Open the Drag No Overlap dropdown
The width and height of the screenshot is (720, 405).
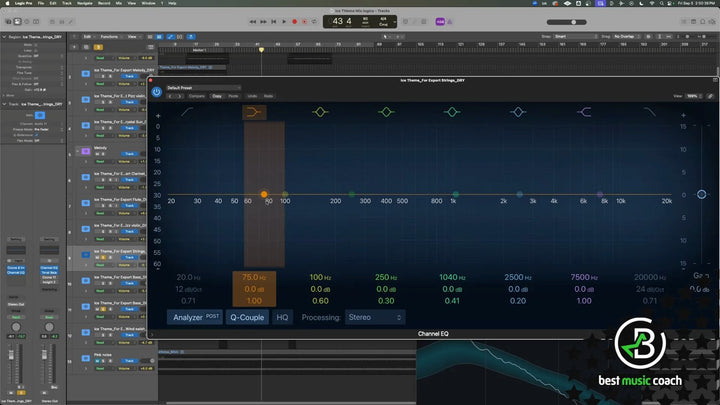pyautogui.click(x=627, y=36)
